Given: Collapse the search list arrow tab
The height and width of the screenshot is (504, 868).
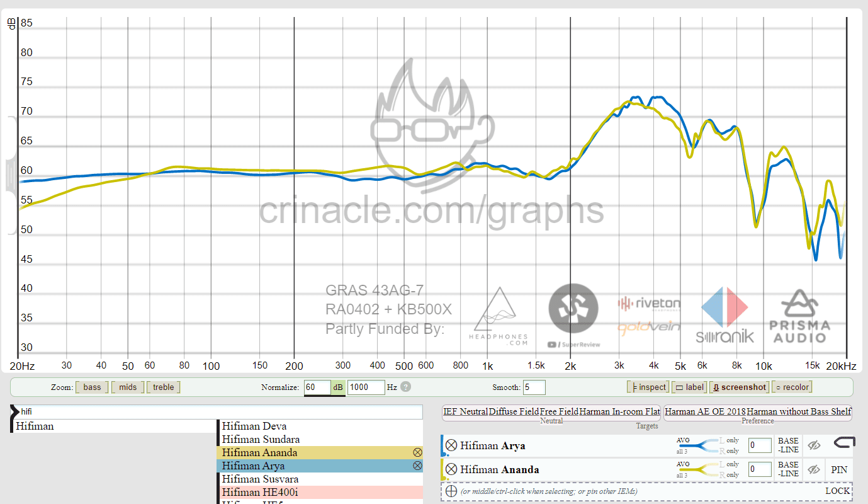Looking at the screenshot, I should pyautogui.click(x=15, y=411).
